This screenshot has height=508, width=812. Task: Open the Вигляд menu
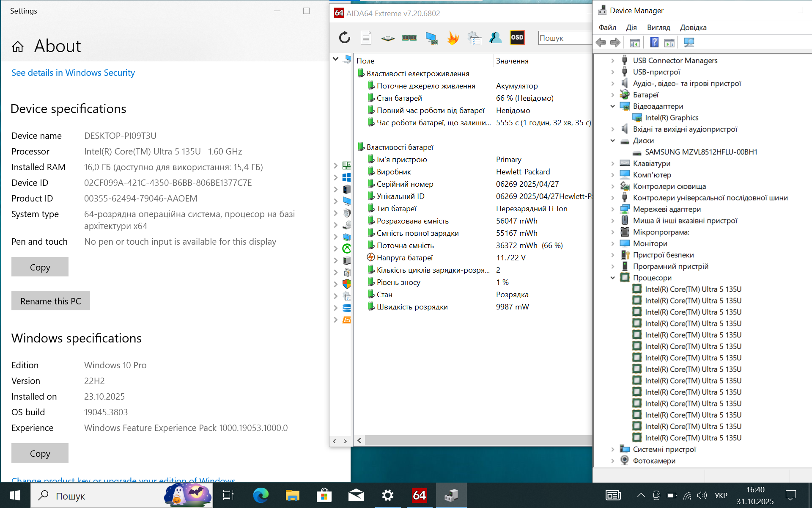pyautogui.click(x=658, y=28)
